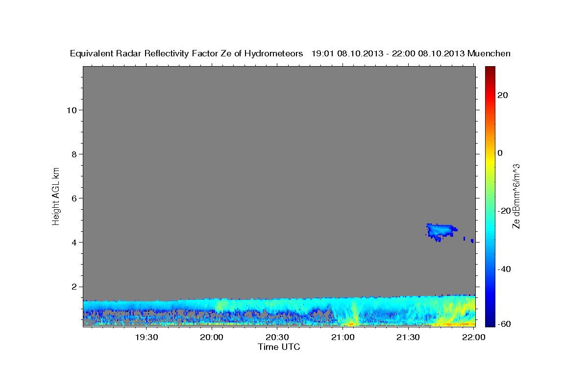This screenshot has height=392, width=588.
Task: Click the dark blue bottom of colorbar
Action: 490,321
